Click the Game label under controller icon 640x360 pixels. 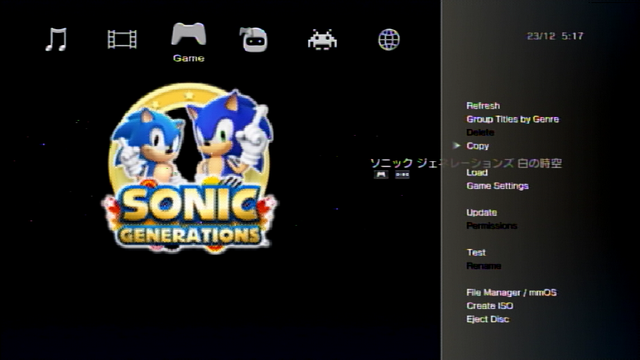[189, 58]
